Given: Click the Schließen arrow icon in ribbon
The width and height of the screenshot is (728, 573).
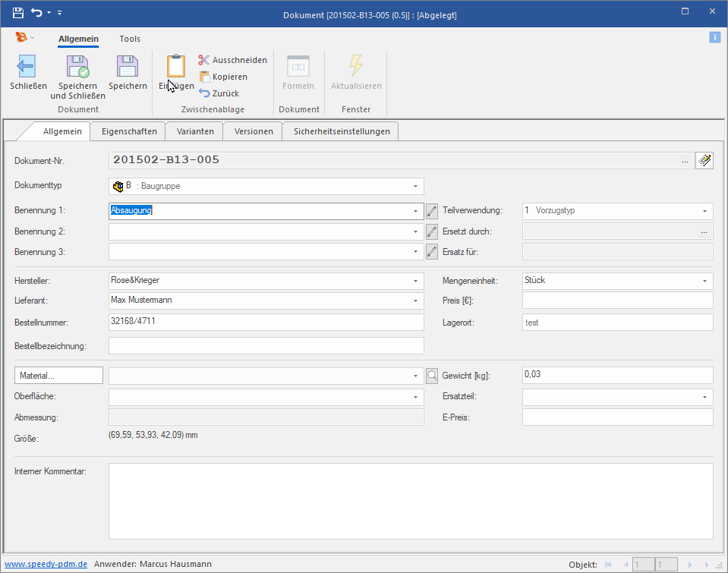Looking at the screenshot, I should coord(27,67).
